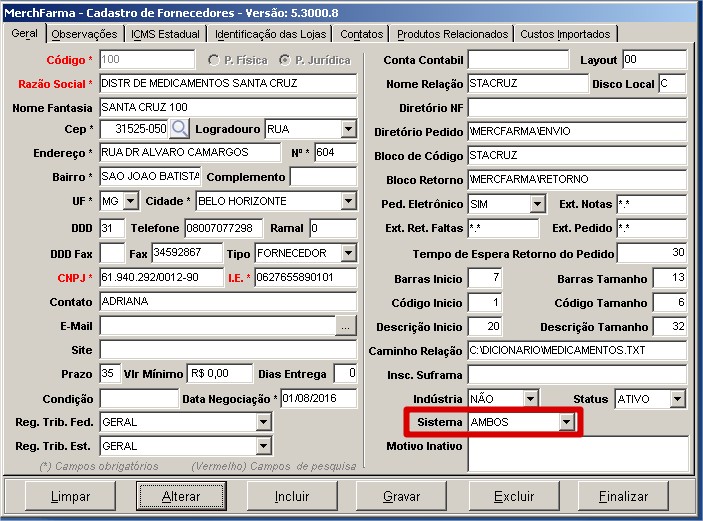703x521 pixels.
Task: Go to the Produtos Relacionados tab
Action: pyautogui.click(x=453, y=34)
